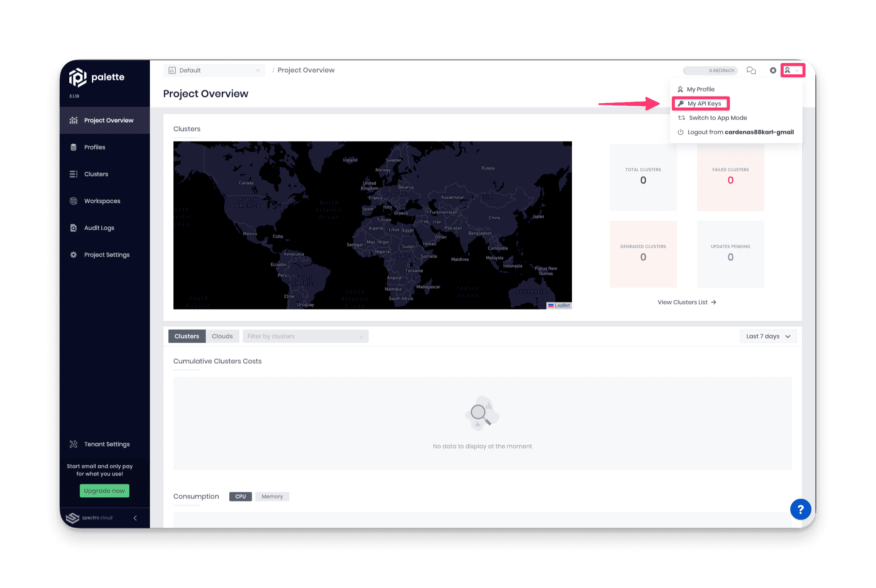Select the Clouds tab in cost section

click(222, 336)
